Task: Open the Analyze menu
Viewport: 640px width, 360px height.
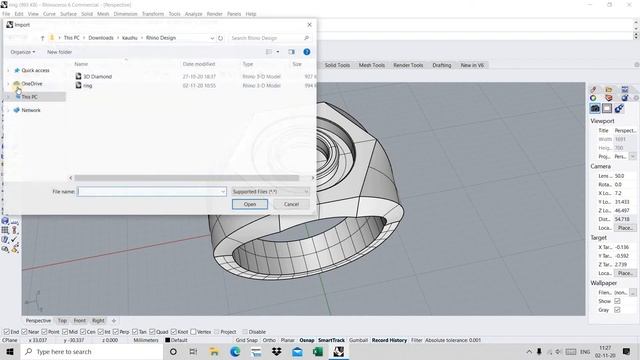Action: tap(193, 14)
